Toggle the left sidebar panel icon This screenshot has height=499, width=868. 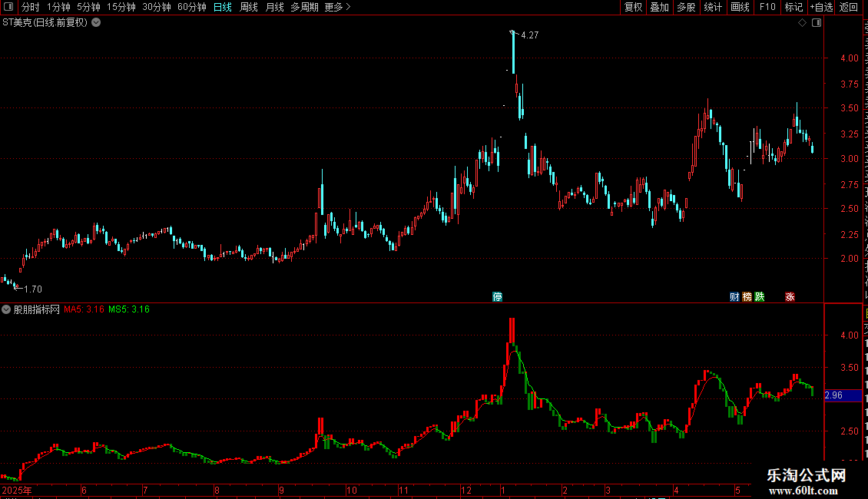8,7
